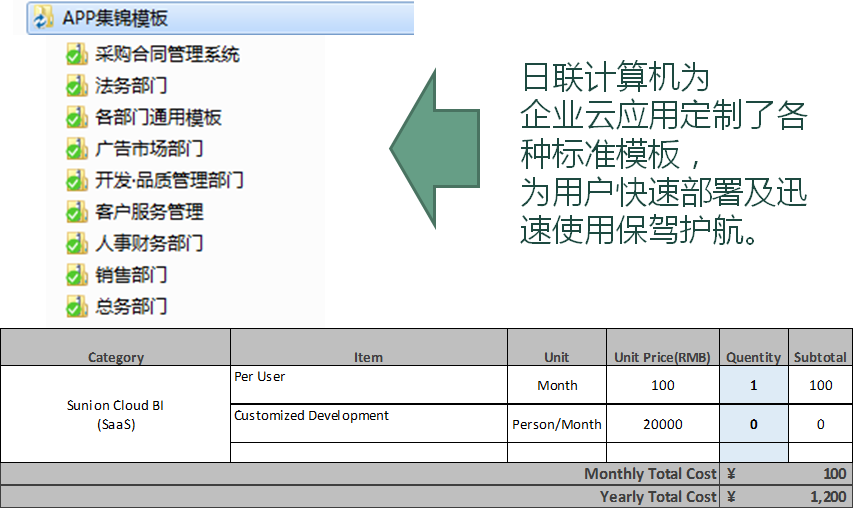Click the empty quantity field in third row
854x509 pixels.
(x=754, y=452)
